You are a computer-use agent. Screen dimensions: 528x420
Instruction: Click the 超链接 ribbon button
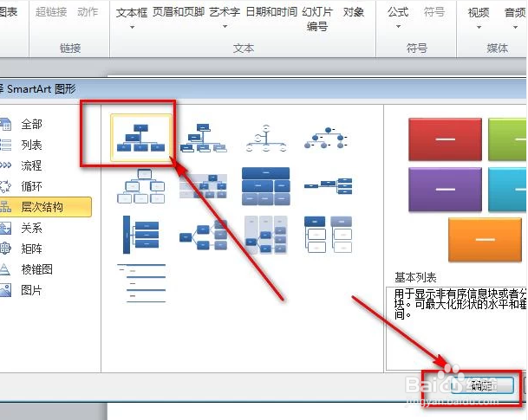tap(51, 12)
